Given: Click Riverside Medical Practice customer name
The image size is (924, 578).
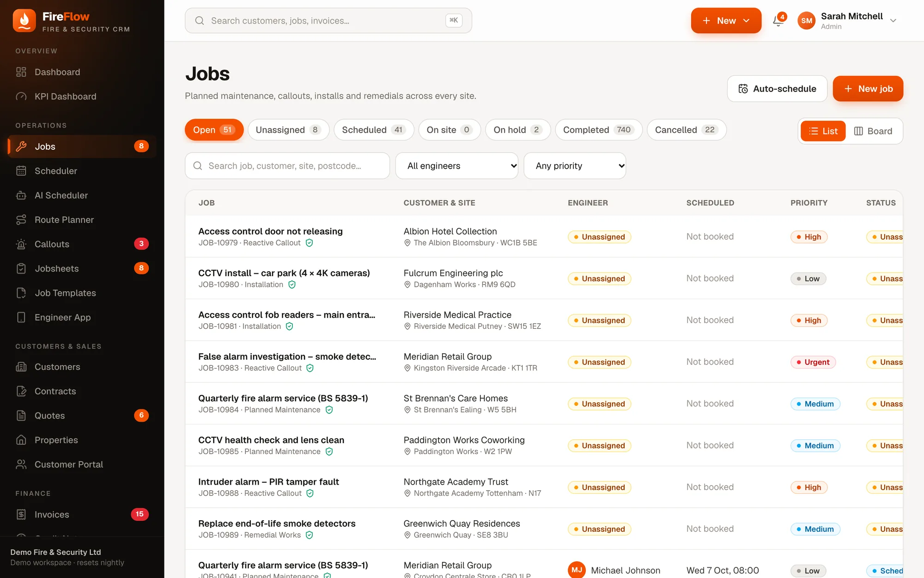Looking at the screenshot, I should pyautogui.click(x=457, y=315).
